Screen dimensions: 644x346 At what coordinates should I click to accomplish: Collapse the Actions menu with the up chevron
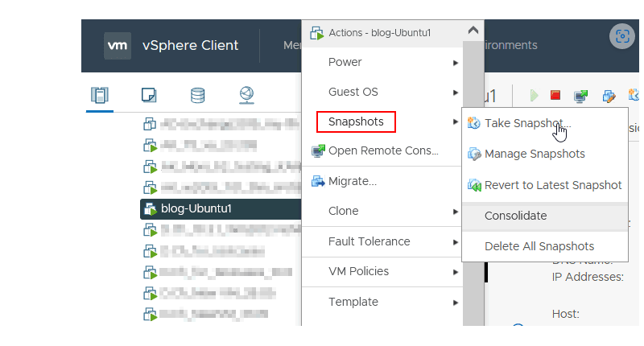point(473,31)
